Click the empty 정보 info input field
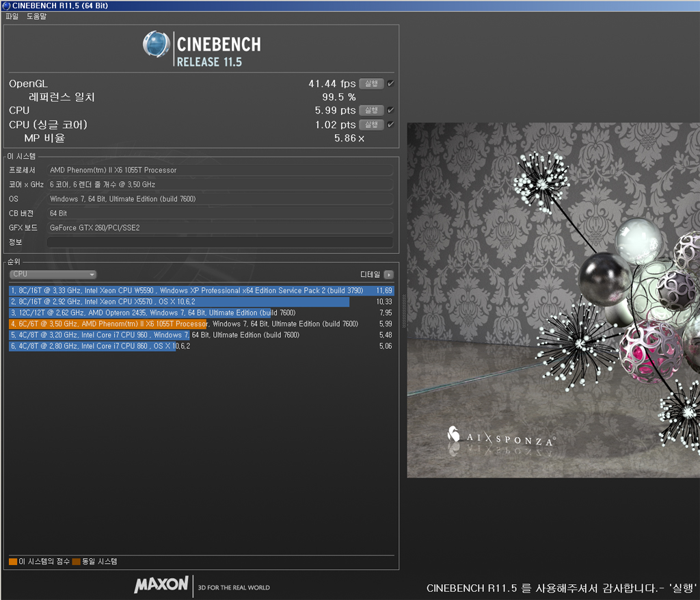The width and height of the screenshot is (700, 600). coord(220,242)
